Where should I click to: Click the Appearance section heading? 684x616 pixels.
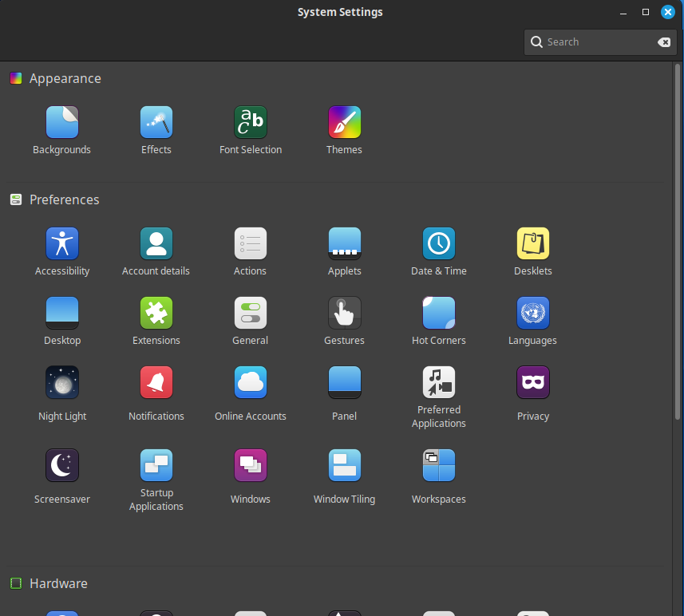pos(65,78)
